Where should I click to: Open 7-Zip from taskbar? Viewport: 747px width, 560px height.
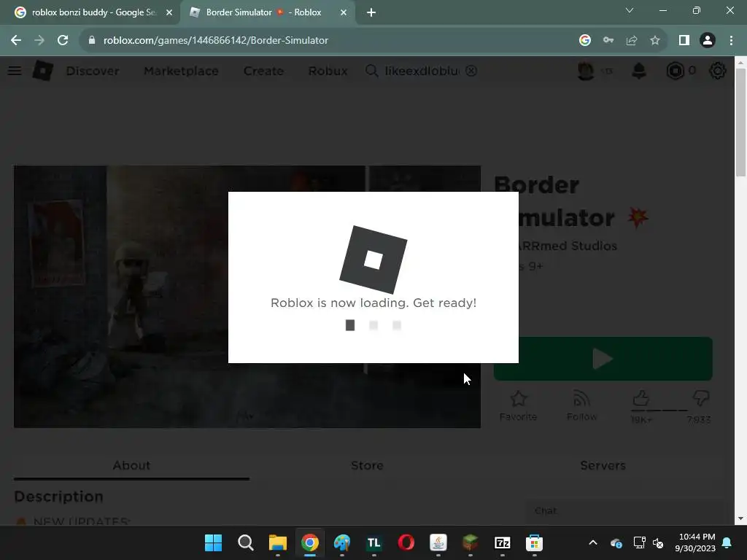(502, 542)
